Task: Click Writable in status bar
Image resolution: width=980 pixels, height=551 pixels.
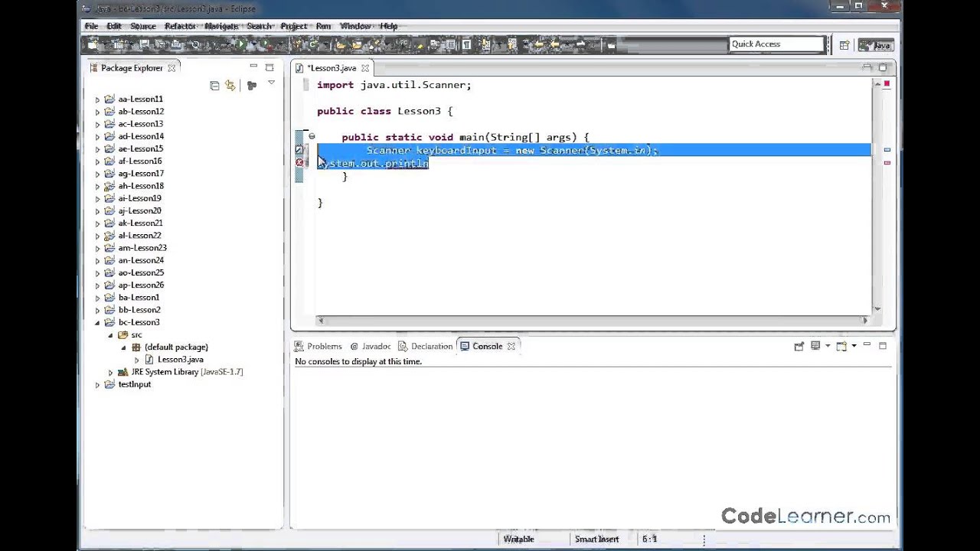Action: pos(518,539)
